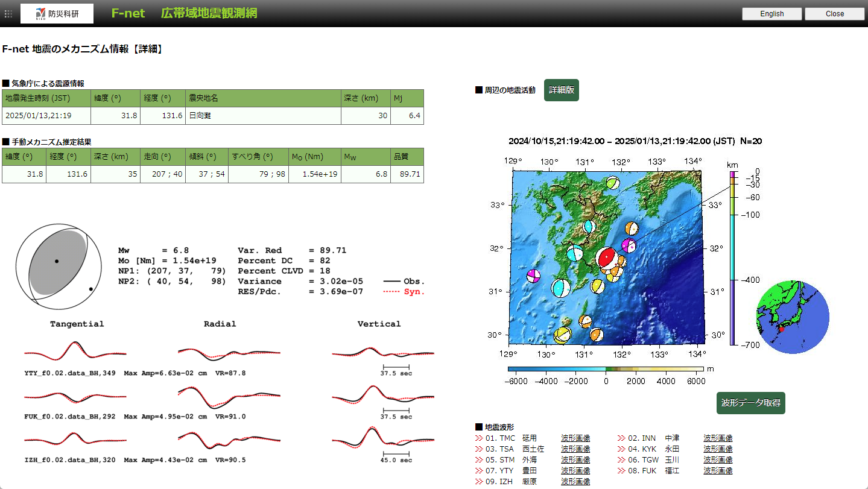Click the 波形データ取得 button
Image resolution: width=868 pixels, height=489 pixels.
(751, 403)
